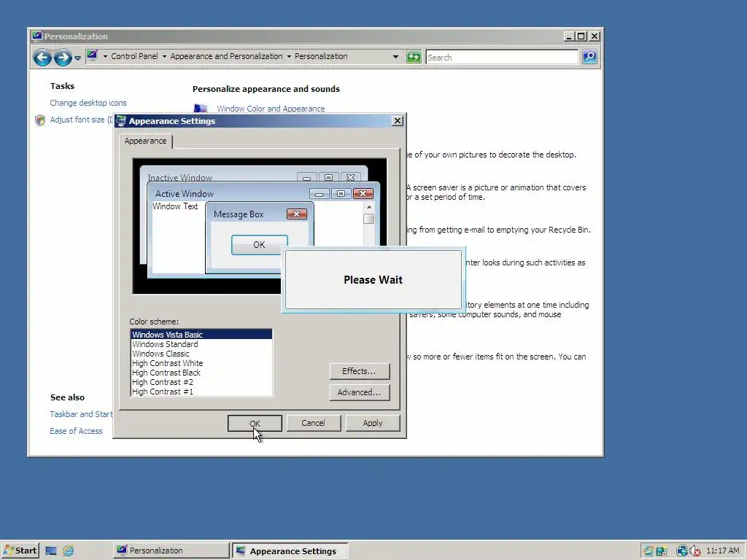Open the recent pages dropdown beside Forward
The image size is (747, 560).
(x=77, y=58)
